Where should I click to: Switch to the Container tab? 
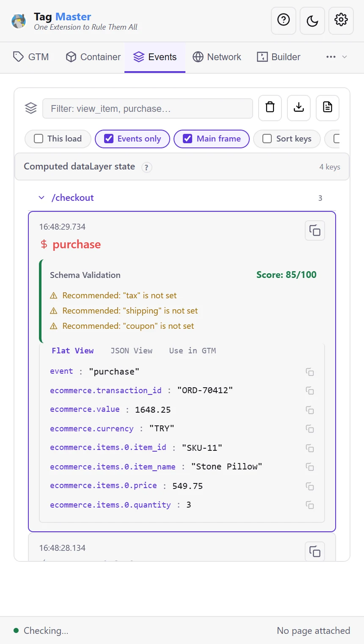(93, 57)
